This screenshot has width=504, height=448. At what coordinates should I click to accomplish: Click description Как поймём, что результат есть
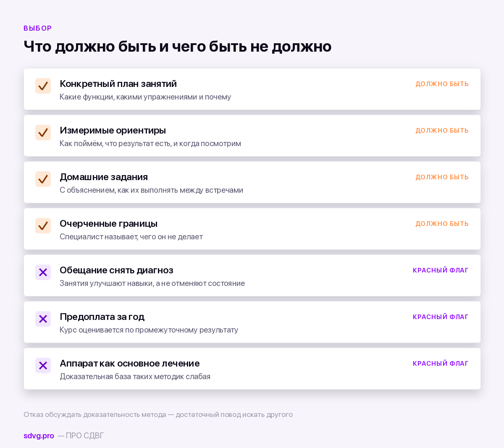click(x=150, y=144)
